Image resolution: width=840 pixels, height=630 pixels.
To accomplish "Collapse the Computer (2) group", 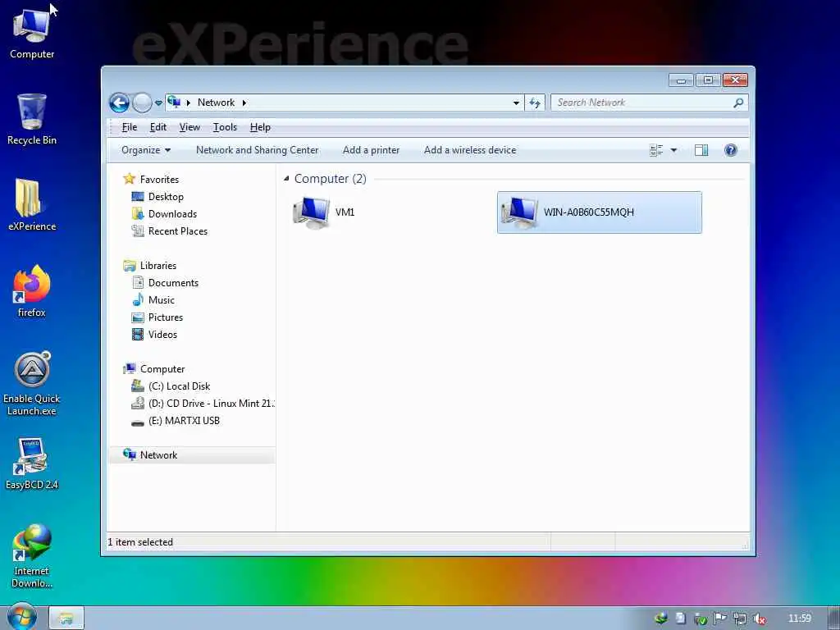I will click(x=286, y=178).
